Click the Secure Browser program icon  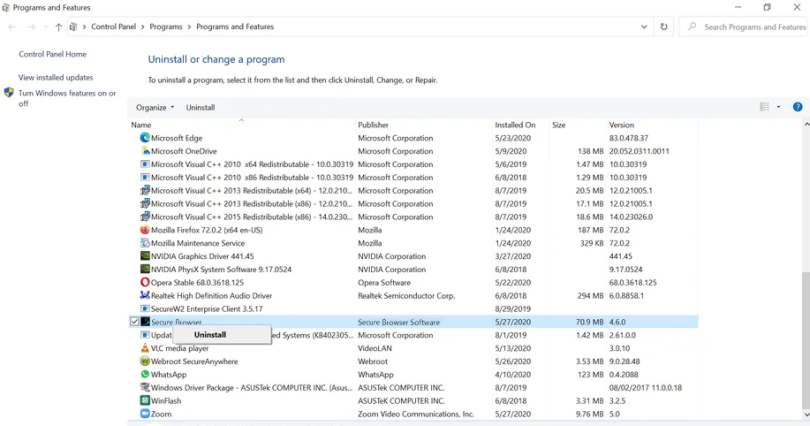click(x=145, y=322)
